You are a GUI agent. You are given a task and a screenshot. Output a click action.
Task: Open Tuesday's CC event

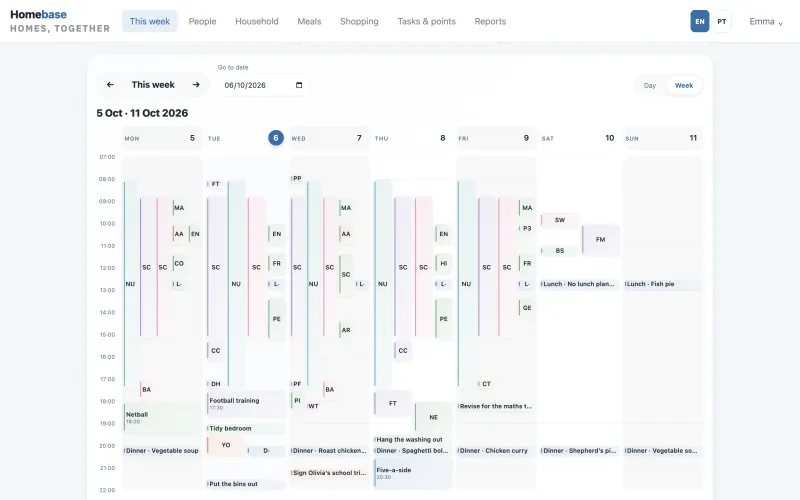[215, 351]
